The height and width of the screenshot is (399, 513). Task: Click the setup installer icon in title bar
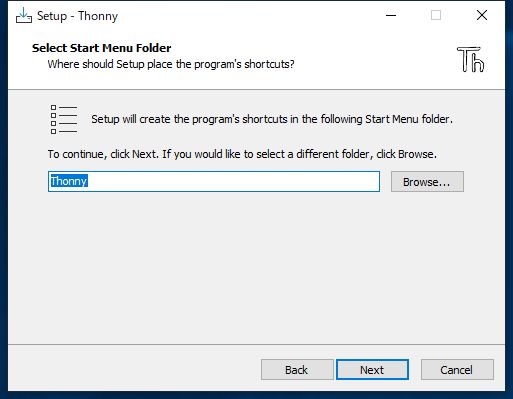pyautogui.click(x=24, y=16)
